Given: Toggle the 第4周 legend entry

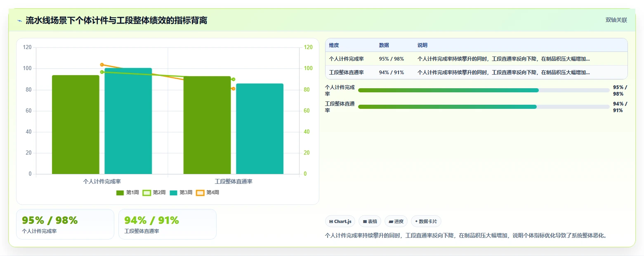Looking at the screenshot, I should pyautogui.click(x=208, y=193).
